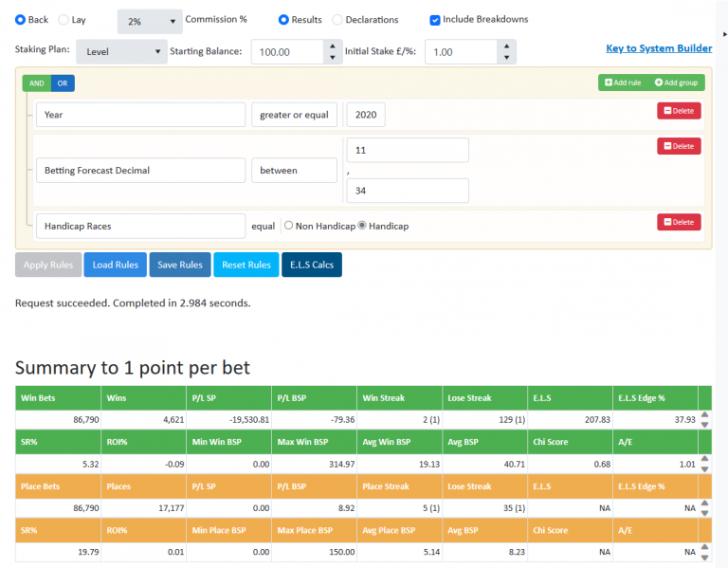Click the E.L.S Calcs button
The height and width of the screenshot is (568, 728).
[312, 265]
